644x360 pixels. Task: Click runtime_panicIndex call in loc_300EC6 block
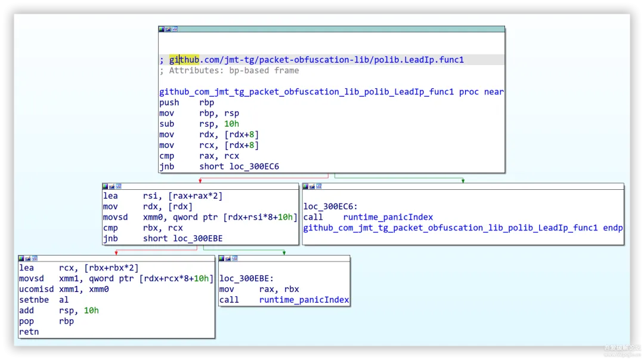388,217
